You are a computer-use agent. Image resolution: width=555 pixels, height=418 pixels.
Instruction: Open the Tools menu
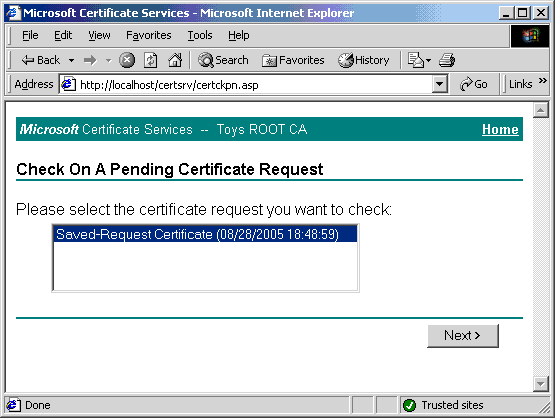pyautogui.click(x=200, y=35)
